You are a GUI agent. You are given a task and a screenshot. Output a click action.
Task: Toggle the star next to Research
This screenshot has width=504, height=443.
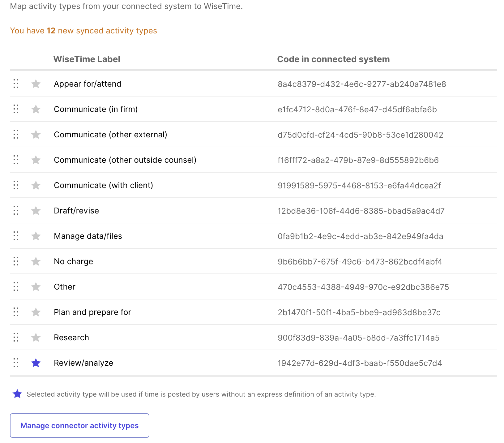36,338
